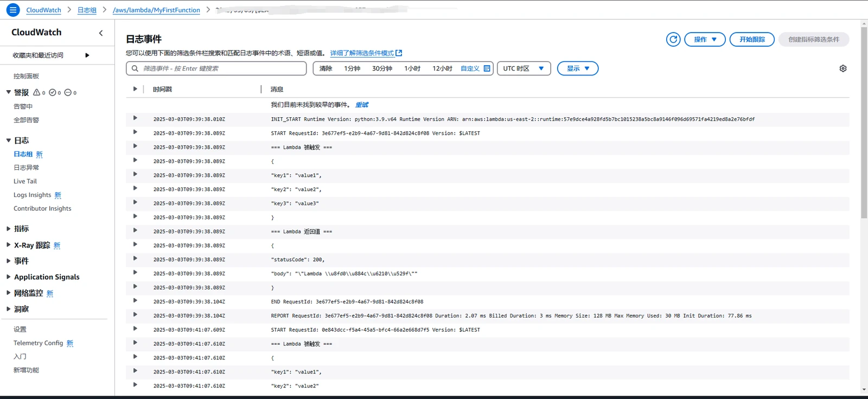The image size is (868, 399).
Task: Expand all rows via header arrow
Action: pyautogui.click(x=135, y=89)
